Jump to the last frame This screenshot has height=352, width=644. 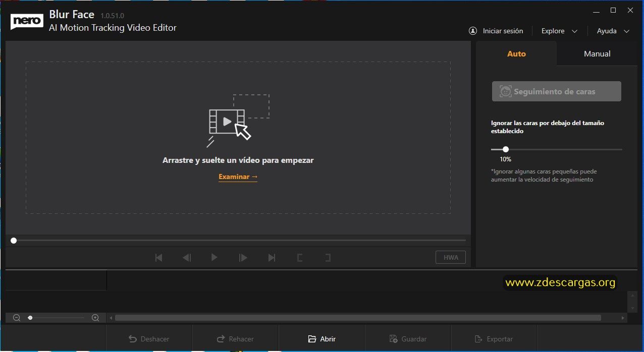tap(272, 258)
